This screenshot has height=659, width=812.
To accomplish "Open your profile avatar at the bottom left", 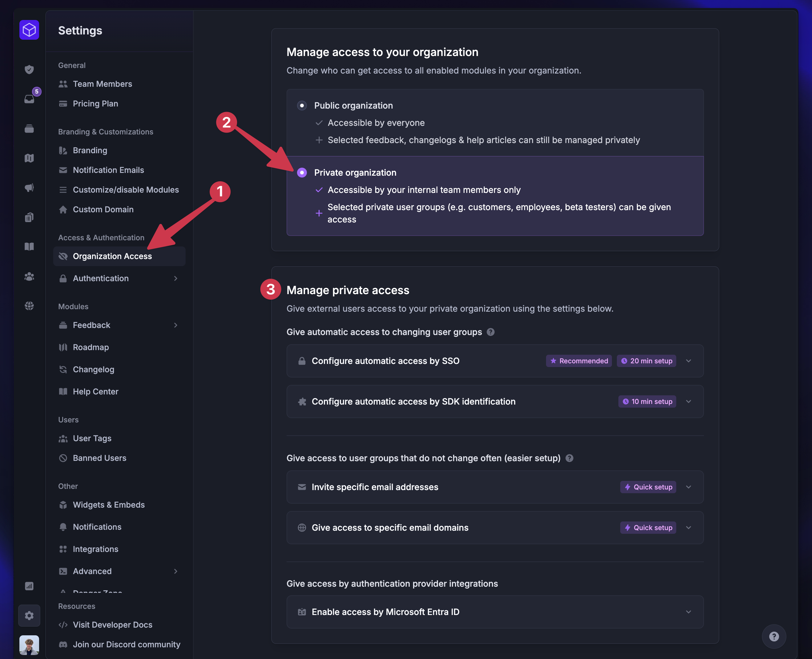I will coord(29,645).
